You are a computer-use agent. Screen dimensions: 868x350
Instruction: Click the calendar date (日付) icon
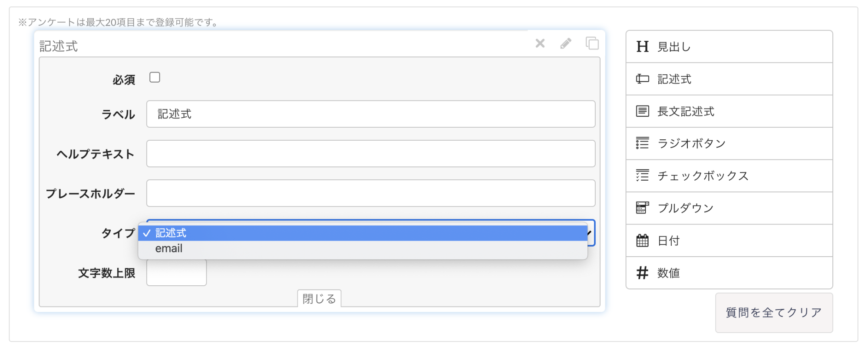pyautogui.click(x=642, y=241)
